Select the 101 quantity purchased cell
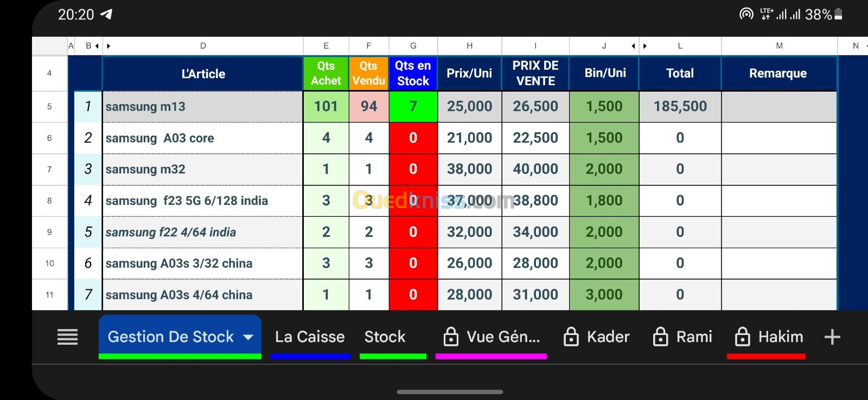The width and height of the screenshot is (868, 400). coord(326,106)
